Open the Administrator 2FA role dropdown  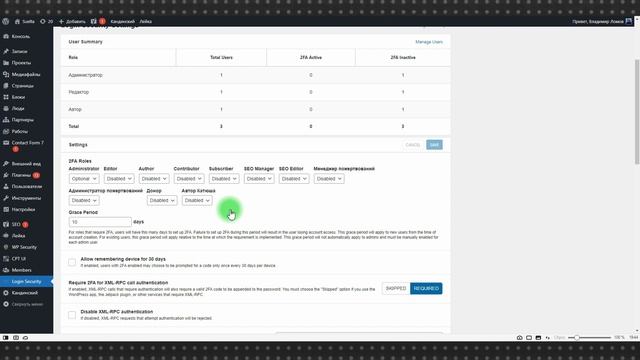pyautogui.click(x=84, y=179)
